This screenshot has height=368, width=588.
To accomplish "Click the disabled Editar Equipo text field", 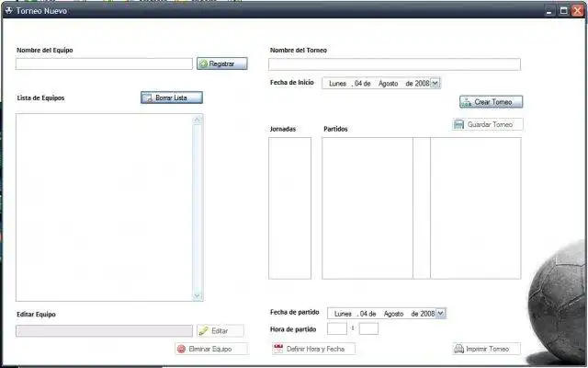I will pyautogui.click(x=104, y=331).
